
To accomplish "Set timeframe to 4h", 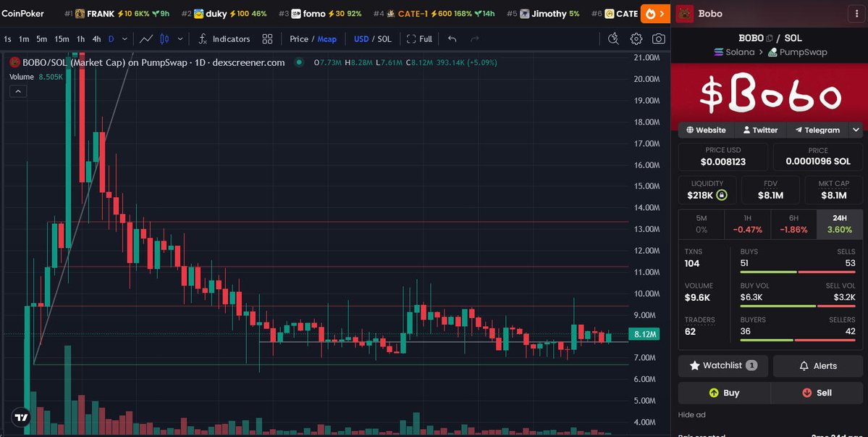I will (x=96, y=38).
